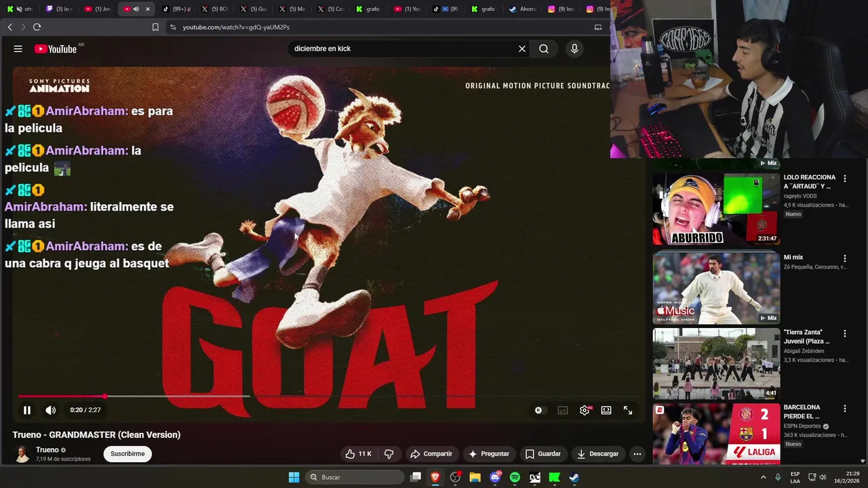Subscribe with the Suscribirme button
Screen dimensions: 868x488
click(x=127, y=454)
